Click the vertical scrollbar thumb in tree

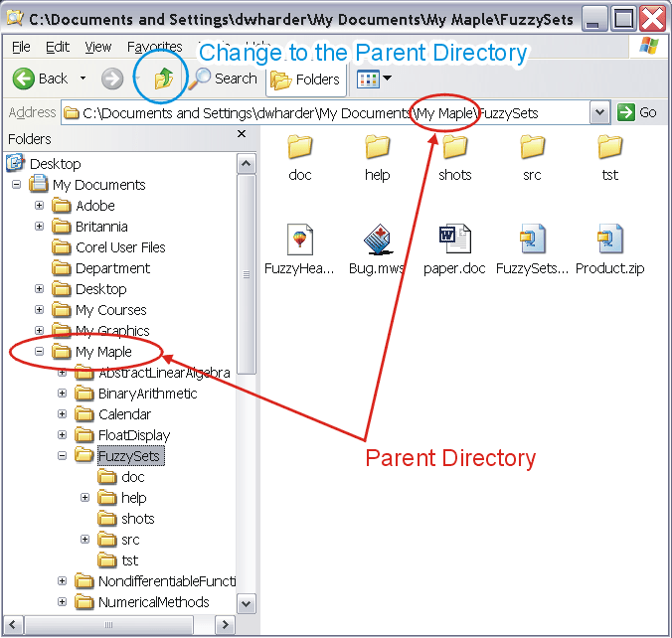pos(246,274)
